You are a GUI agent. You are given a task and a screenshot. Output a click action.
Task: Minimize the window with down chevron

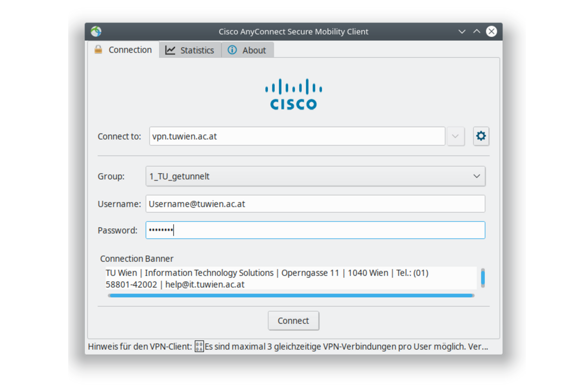[462, 31]
